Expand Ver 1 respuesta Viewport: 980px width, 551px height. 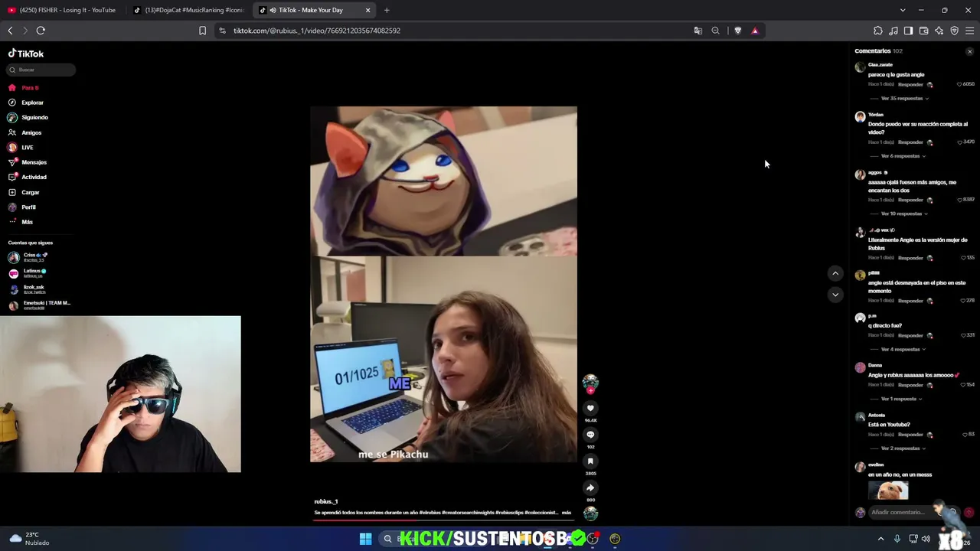(x=902, y=399)
